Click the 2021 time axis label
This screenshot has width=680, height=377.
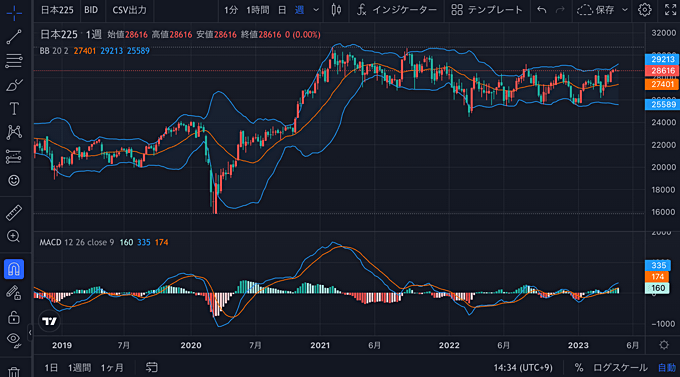pyautogui.click(x=320, y=345)
